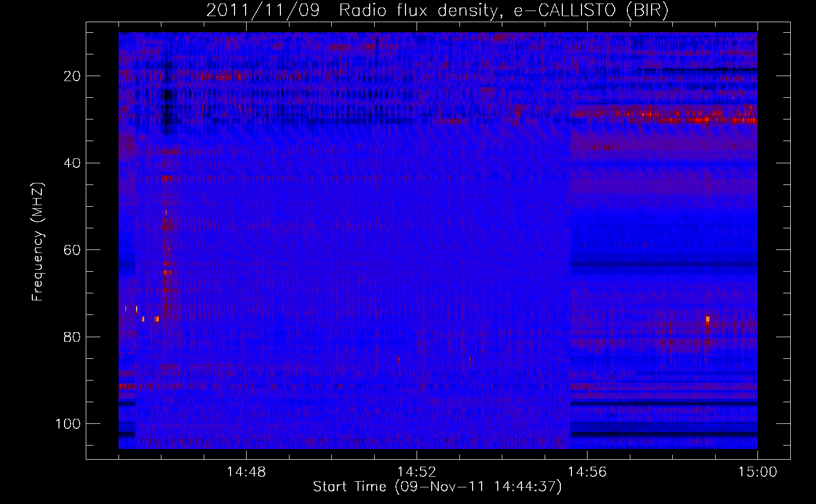Click the '40' frequency tick label

[72, 163]
